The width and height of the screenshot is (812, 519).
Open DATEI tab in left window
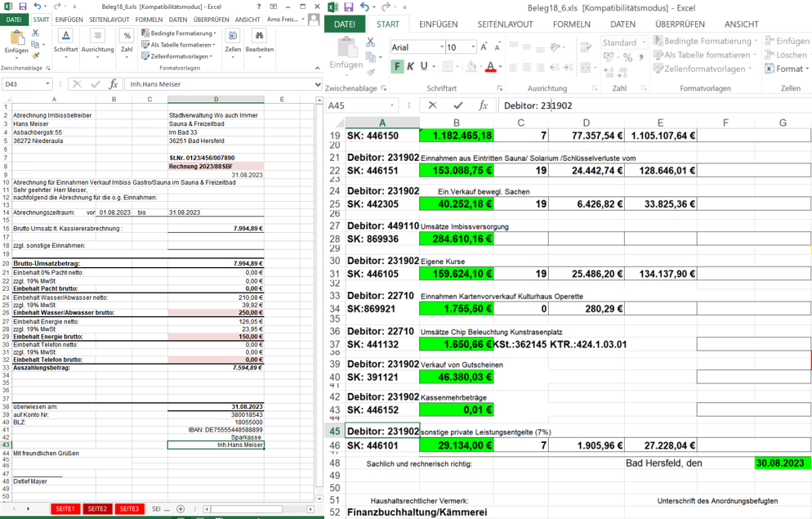[x=14, y=20]
